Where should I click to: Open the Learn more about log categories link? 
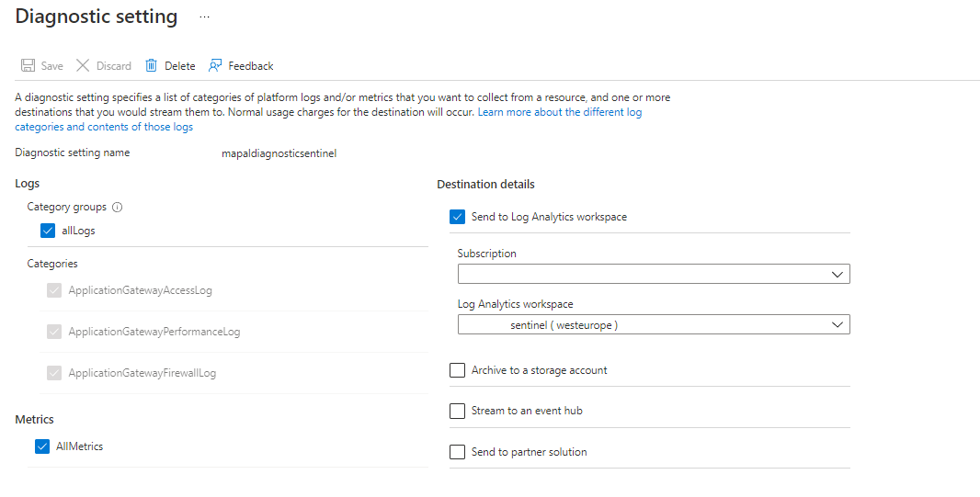coord(559,112)
